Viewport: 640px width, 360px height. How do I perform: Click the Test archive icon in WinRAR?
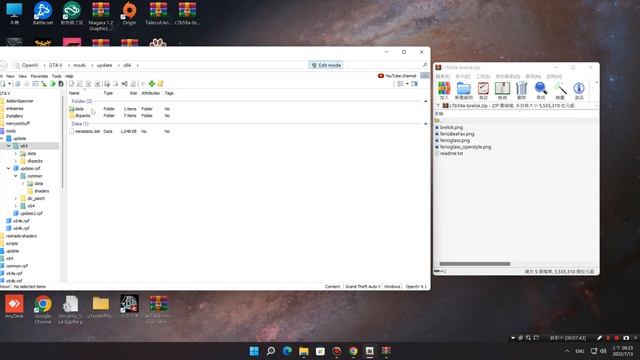tap(483, 91)
